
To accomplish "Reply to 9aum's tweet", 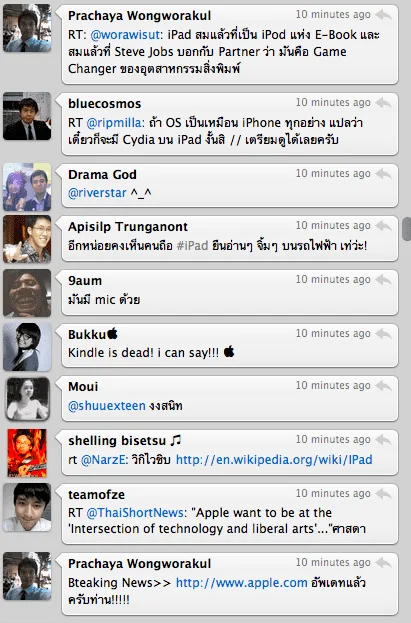I will tap(383, 280).
